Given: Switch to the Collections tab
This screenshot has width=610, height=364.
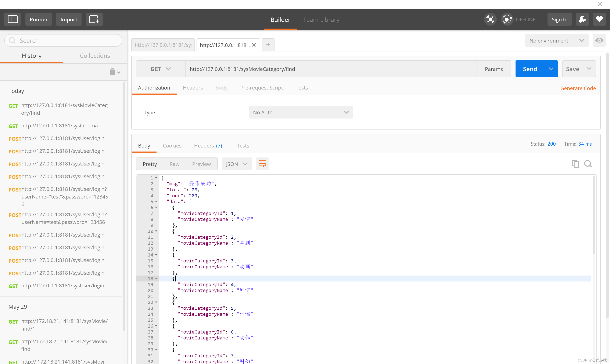Looking at the screenshot, I should (95, 56).
